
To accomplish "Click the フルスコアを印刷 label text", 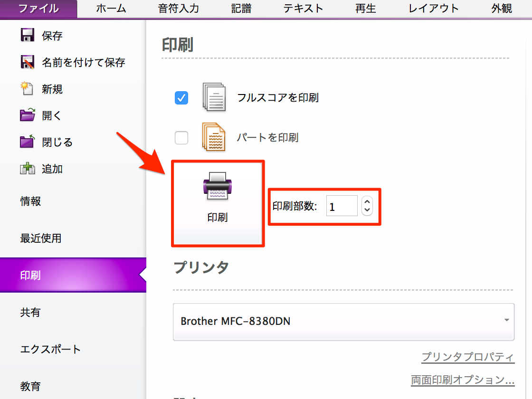I will click(x=277, y=97).
